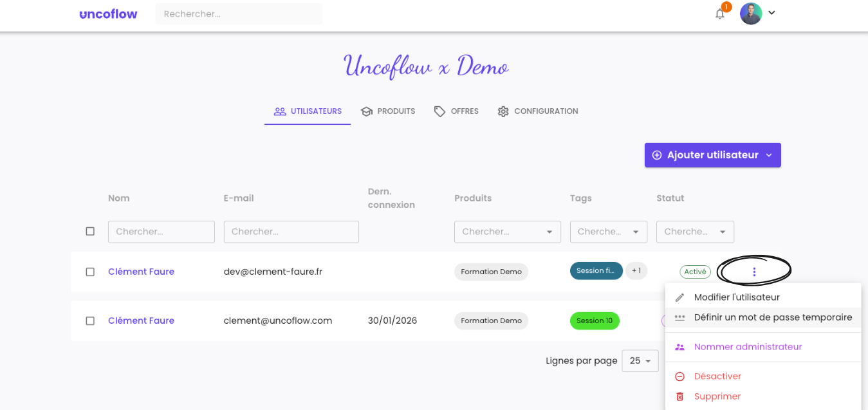Check the box for clement@uncoflow.com row

[90, 321]
